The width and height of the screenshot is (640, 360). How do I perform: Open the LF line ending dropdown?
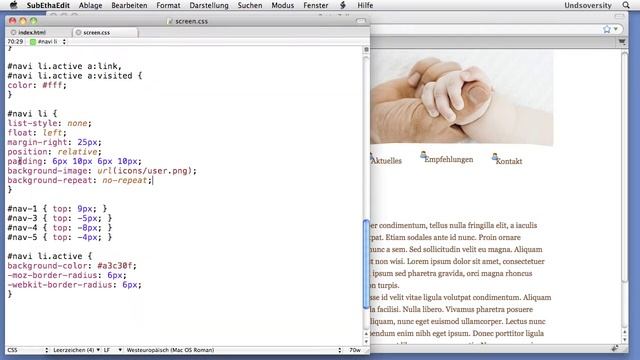pyautogui.click(x=113, y=350)
